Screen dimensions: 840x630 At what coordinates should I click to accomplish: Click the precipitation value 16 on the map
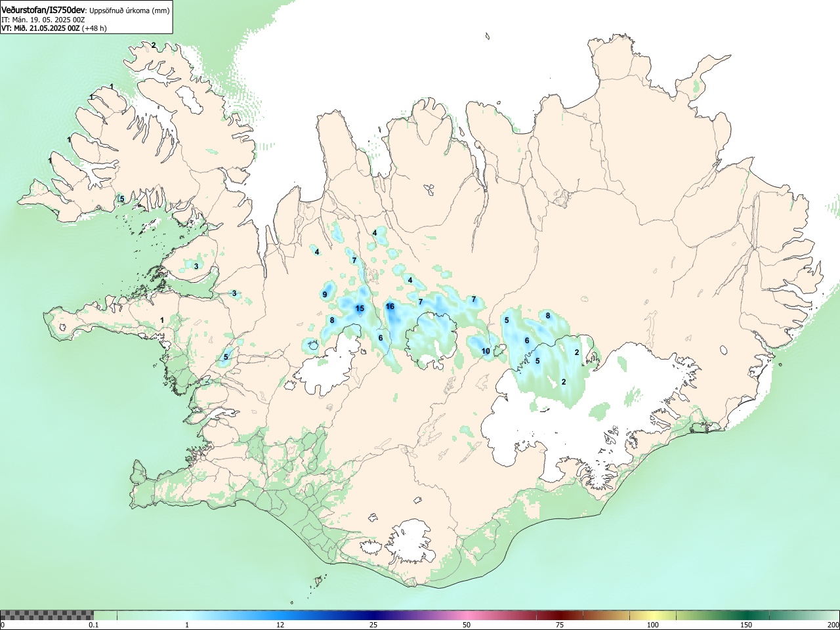(x=390, y=306)
